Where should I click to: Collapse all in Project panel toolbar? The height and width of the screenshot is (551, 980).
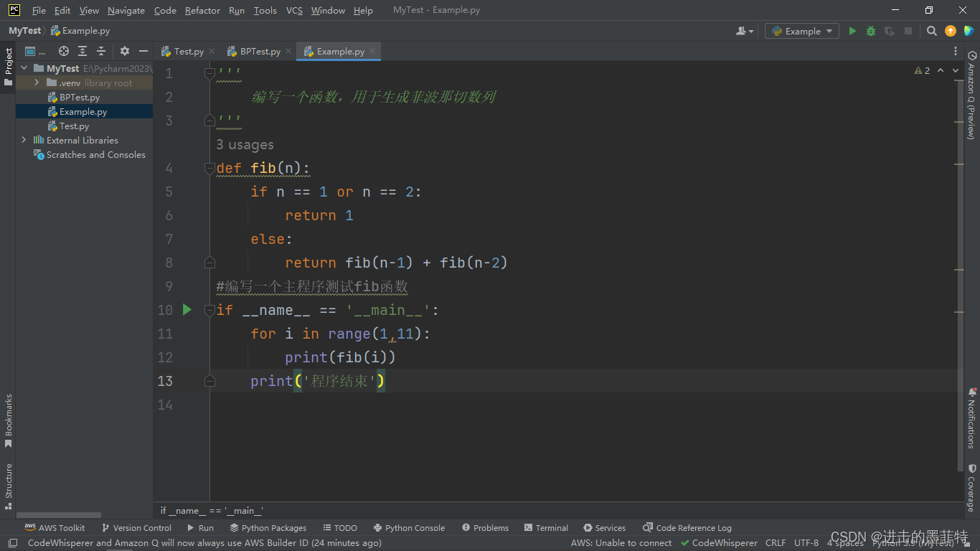(101, 51)
